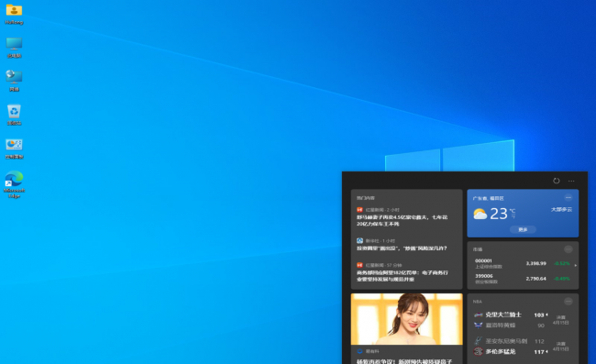Open the Raptors team row scoring 117

point(512,352)
